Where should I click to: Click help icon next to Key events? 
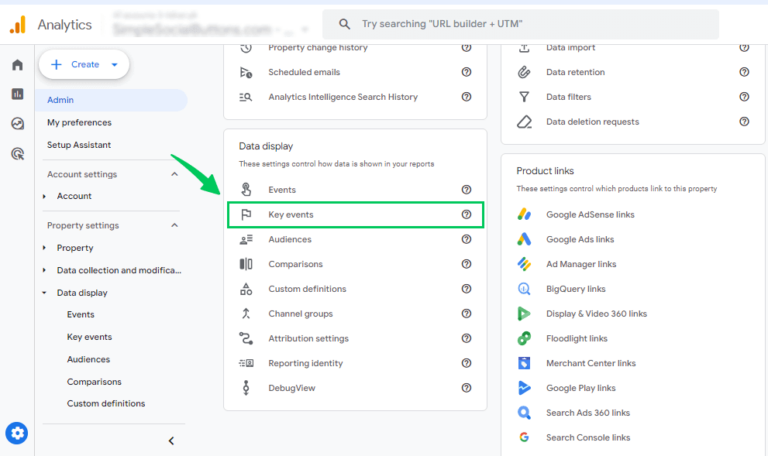(466, 215)
